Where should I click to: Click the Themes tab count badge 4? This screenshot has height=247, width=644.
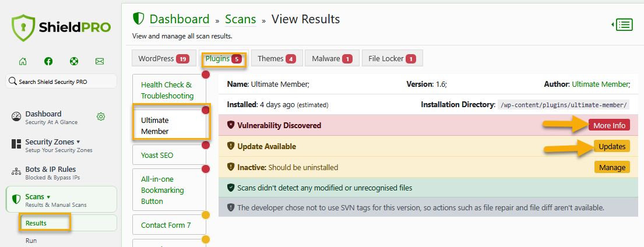coord(291,59)
